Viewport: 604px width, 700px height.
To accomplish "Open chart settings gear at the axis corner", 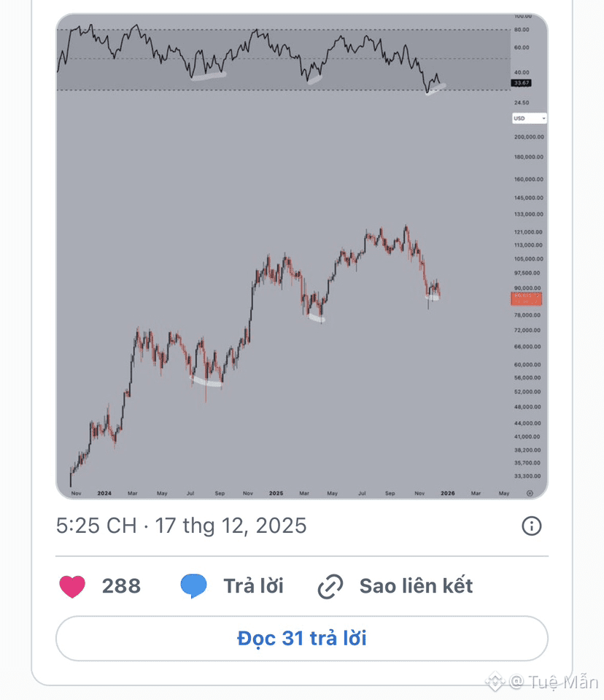I will point(530,493).
